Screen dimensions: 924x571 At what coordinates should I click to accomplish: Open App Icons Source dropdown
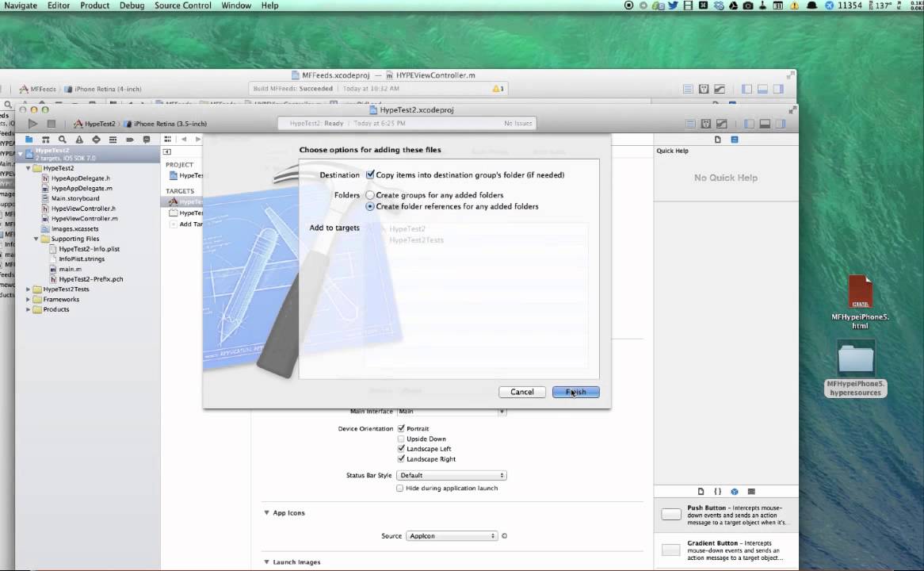[452, 536]
